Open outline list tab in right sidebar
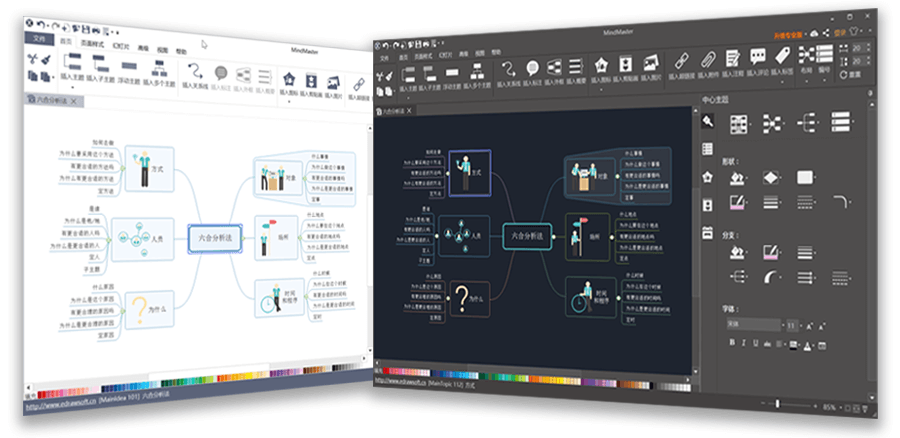 point(708,149)
